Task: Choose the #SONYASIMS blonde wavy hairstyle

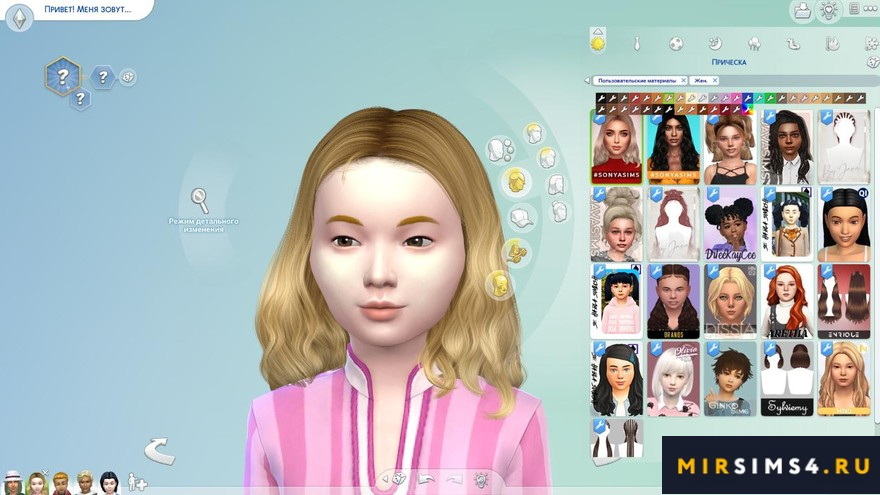Action: (616, 147)
